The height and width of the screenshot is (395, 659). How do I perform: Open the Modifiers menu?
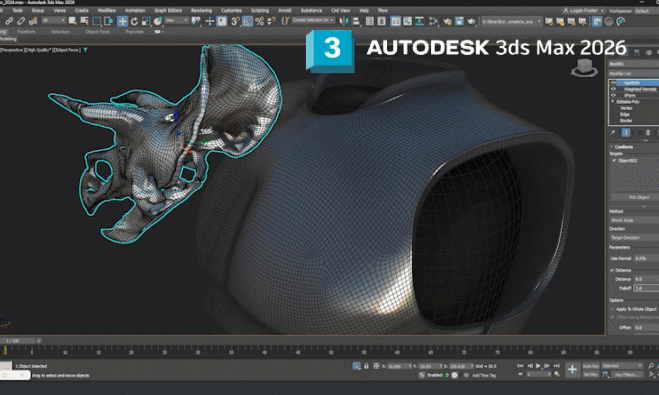pos(107,11)
